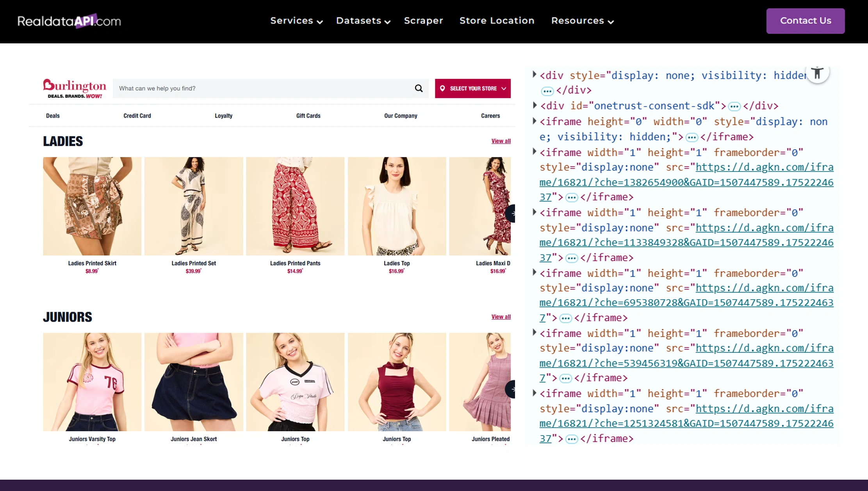The width and height of the screenshot is (868, 491).
Task: Open the Scraper menu item
Action: [423, 21]
